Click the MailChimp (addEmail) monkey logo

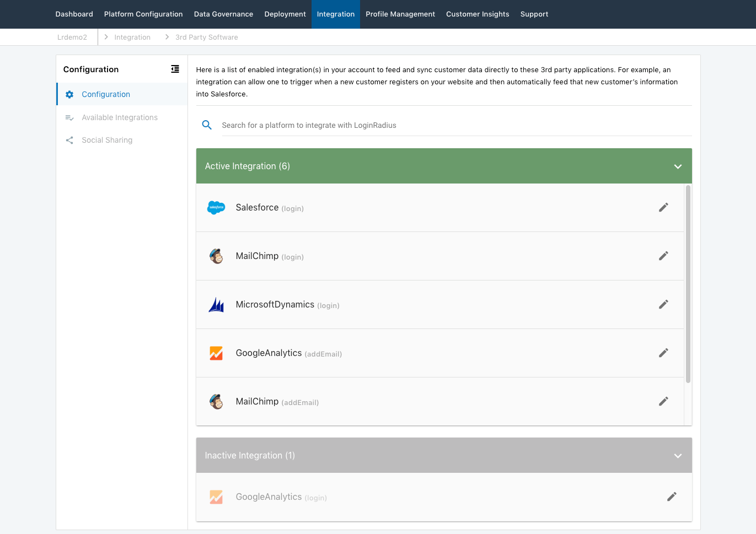point(216,402)
